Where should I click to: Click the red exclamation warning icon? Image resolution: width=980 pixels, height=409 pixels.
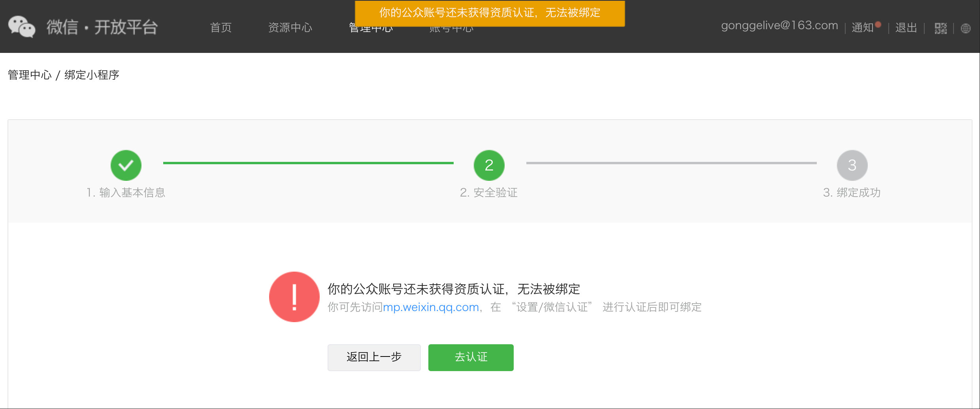[294, 297]
